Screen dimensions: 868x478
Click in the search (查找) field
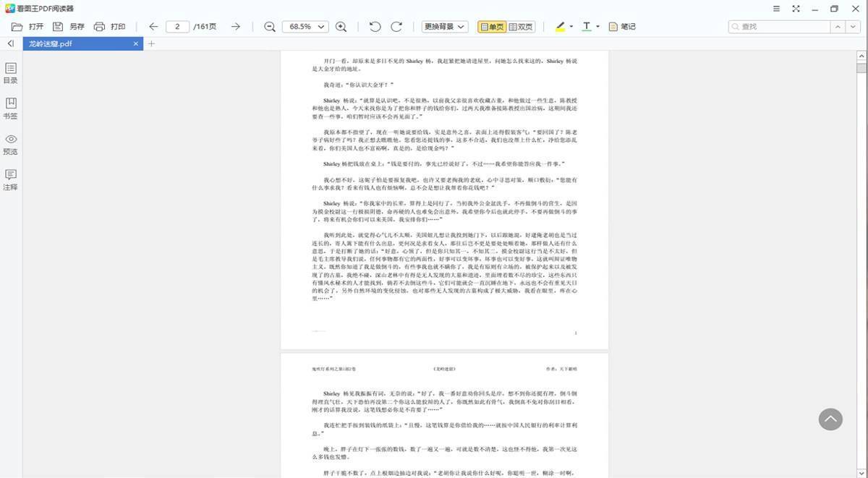[781, 27]
